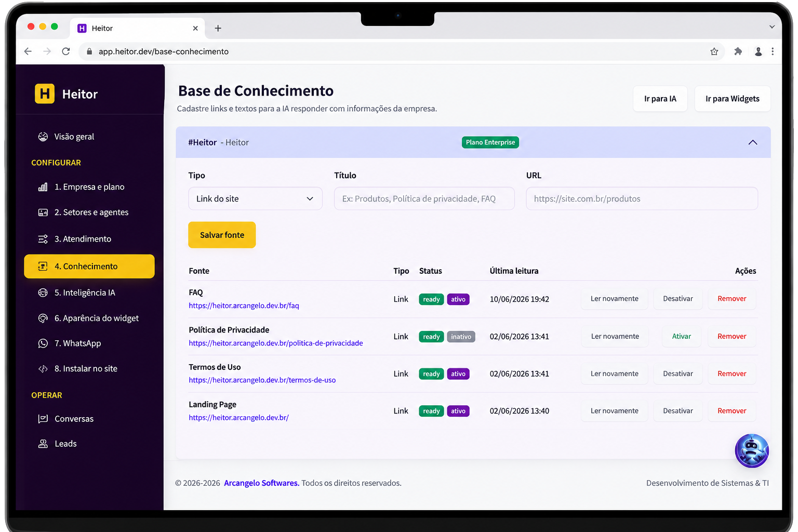Click the 10/06/2026 19:42 last read date
Viewport: 798px width, 532px height.
520,299
